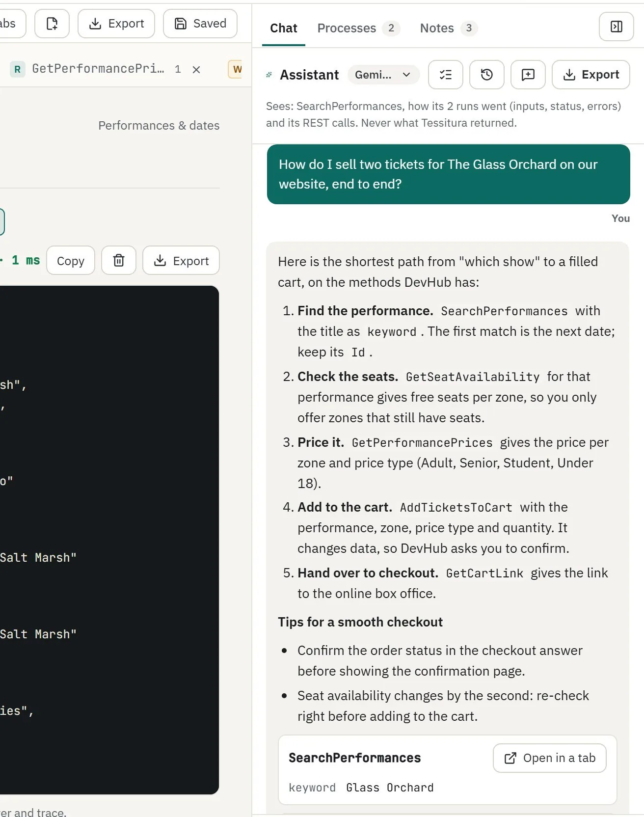Click "AddTicketsToCart" code text in step 4
This screenshot has width=644, height=817.
coord(456,507)
